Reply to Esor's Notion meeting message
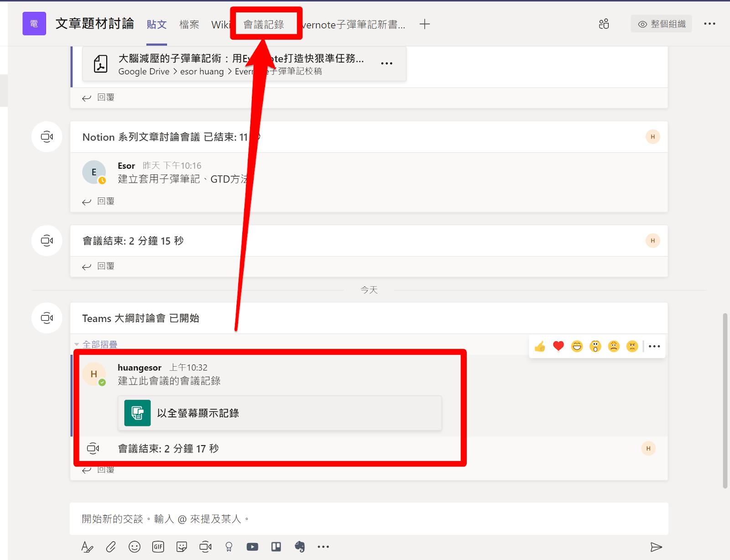The width and height of the screenshot is (730, 560). pos(99,202)
